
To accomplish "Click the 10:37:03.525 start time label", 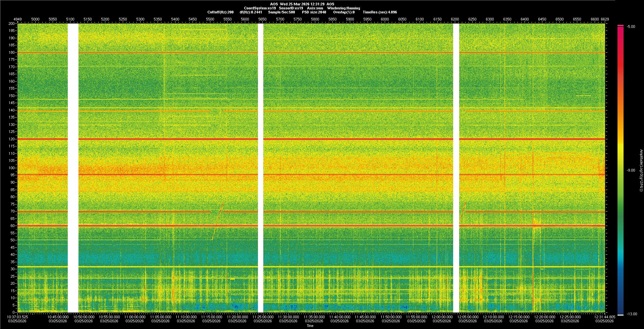I will click(18, 317).
